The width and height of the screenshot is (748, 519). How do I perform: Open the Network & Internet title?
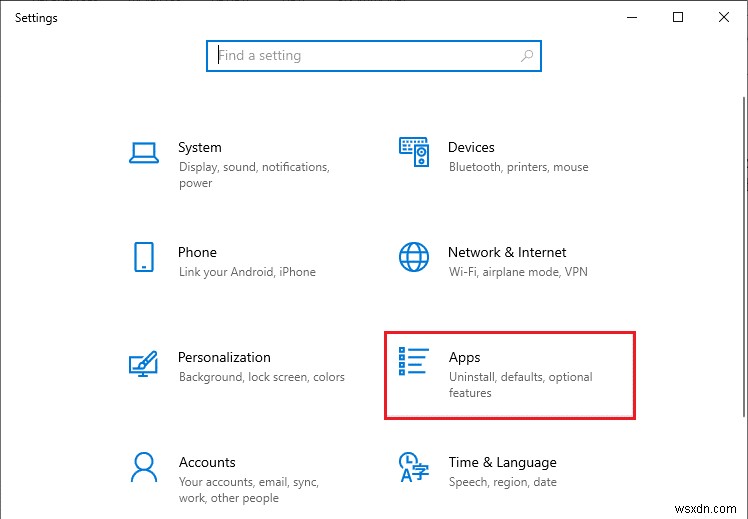pyautogui.click(x=507, y=252)
